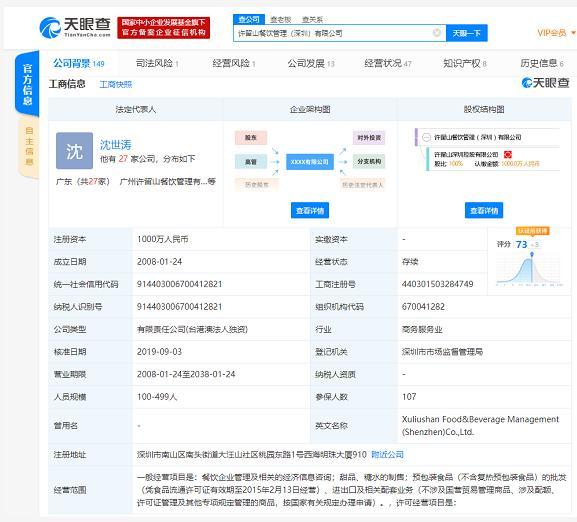Click the 股东 node in the structure diagram
This screenshot has width=577, height=522.
coord(251,138)
